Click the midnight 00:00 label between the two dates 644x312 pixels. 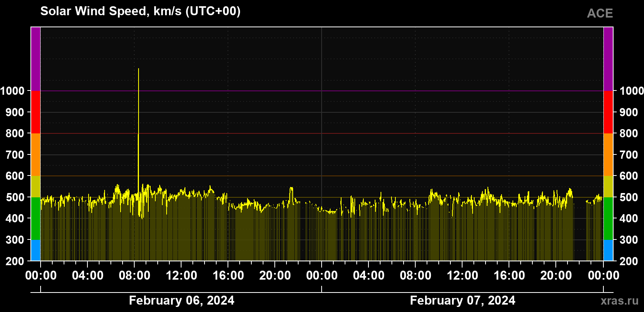click(322, 276)
